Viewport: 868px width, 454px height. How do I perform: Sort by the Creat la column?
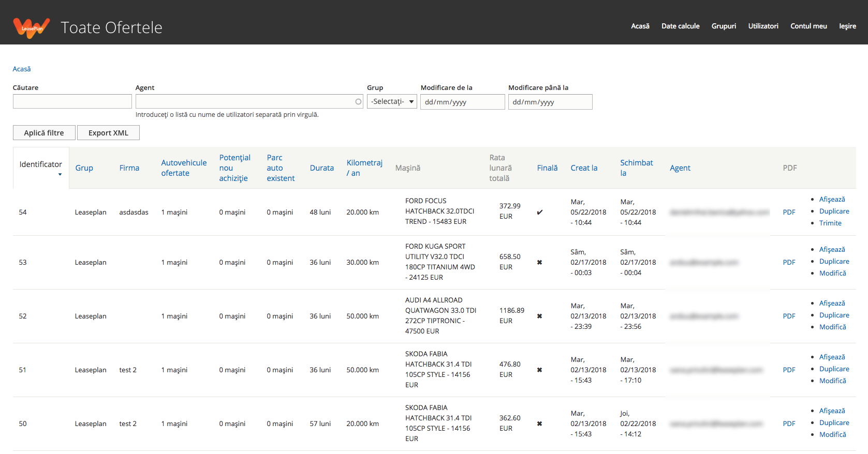(584, 168)
